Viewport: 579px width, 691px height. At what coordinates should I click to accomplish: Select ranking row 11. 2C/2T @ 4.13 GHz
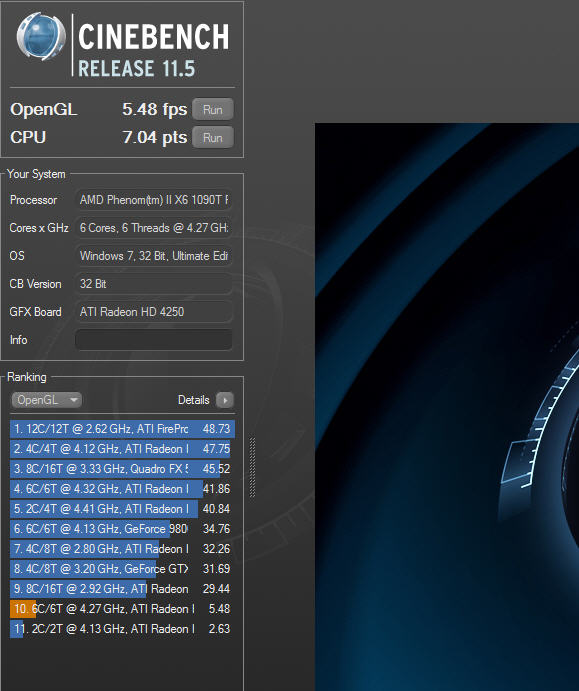(x=122, y=629)
